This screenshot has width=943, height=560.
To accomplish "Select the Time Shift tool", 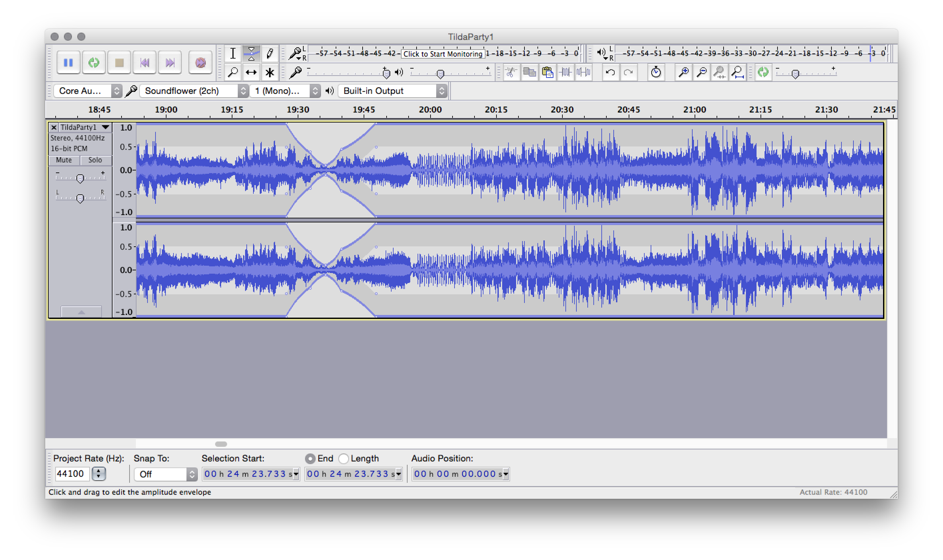I will (x=251, y=72).
